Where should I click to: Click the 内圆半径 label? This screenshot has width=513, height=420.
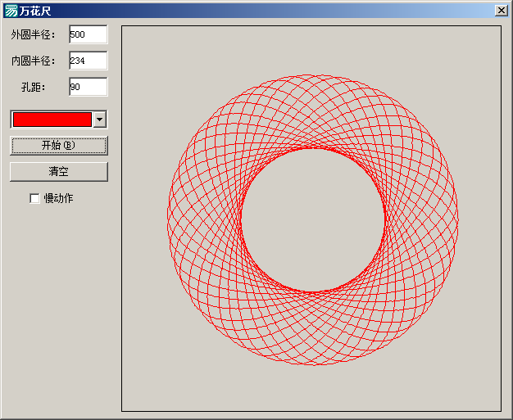33,61
